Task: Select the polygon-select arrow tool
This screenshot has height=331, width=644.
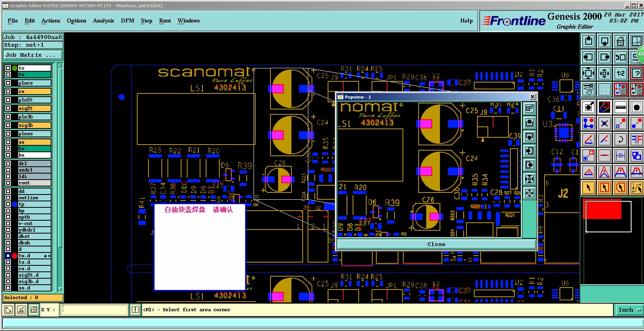Action: (x=621, y=188)
